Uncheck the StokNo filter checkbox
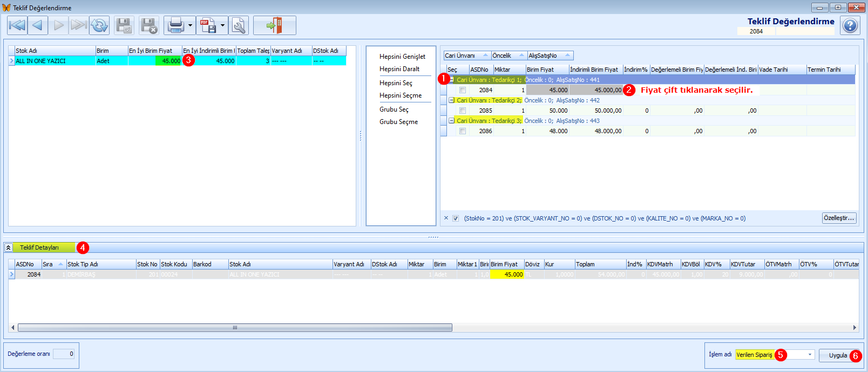The image size is (868, 372). tap(456, 218)
